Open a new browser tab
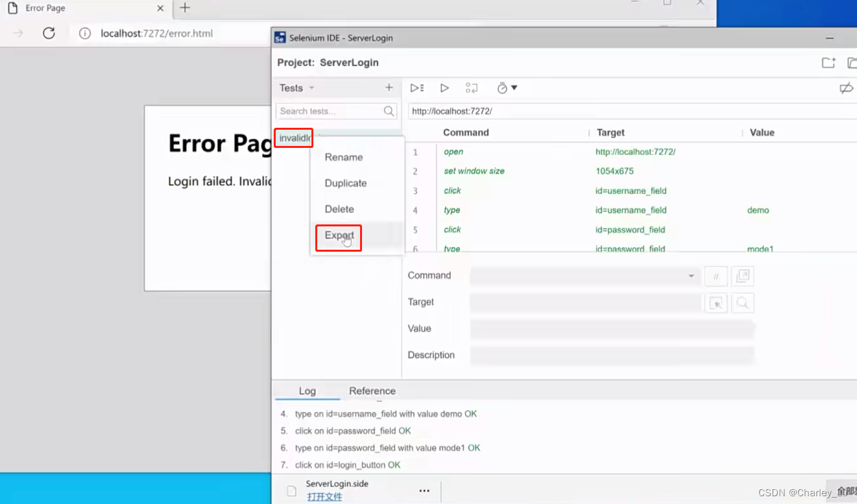 pyautogui.click(x=186, y=8)
